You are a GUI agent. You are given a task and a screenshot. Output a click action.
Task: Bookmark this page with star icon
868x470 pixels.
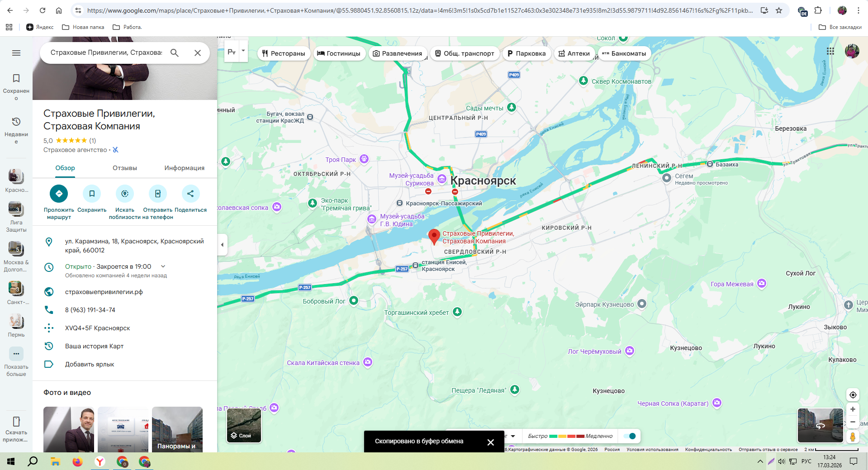pos(779,10)
